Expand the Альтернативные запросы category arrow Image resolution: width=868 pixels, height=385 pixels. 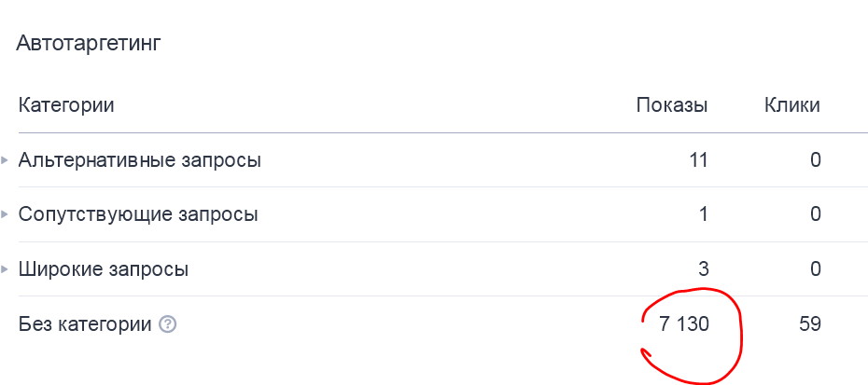(x=6, y=160)
